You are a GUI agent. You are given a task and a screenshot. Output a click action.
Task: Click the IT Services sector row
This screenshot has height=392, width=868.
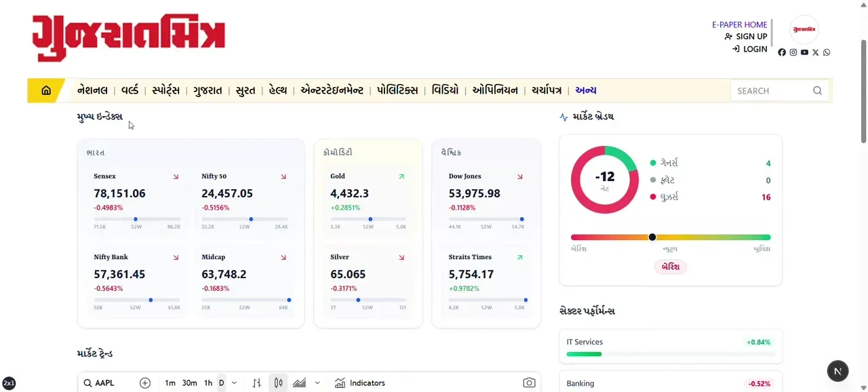click(x=671, y=347)
